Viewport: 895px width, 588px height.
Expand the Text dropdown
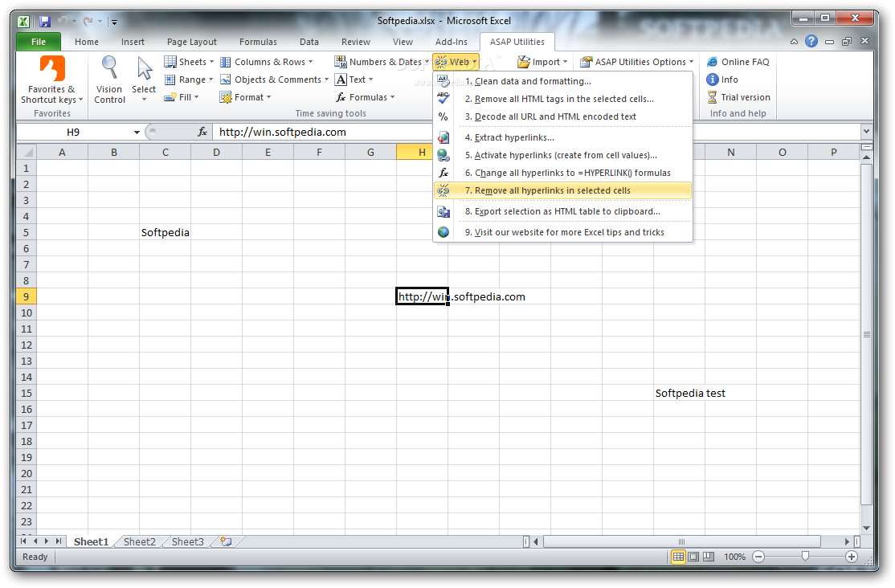[370, 80]
